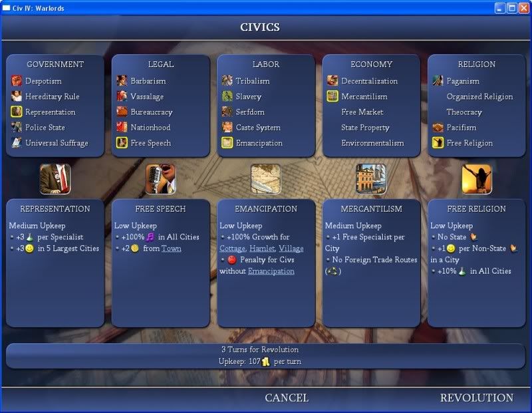
Task: Click the Free Religion sunset thumbnail
Action: click(476, 179)
